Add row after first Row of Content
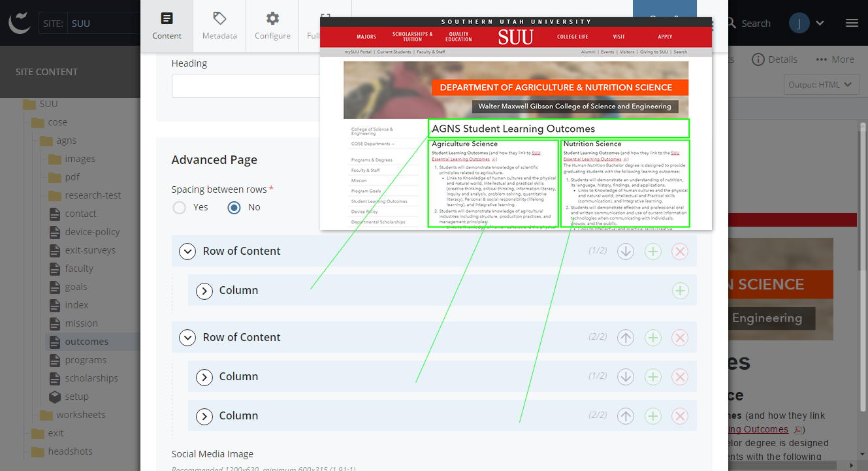Screen dimensions: 868x471 653,252
